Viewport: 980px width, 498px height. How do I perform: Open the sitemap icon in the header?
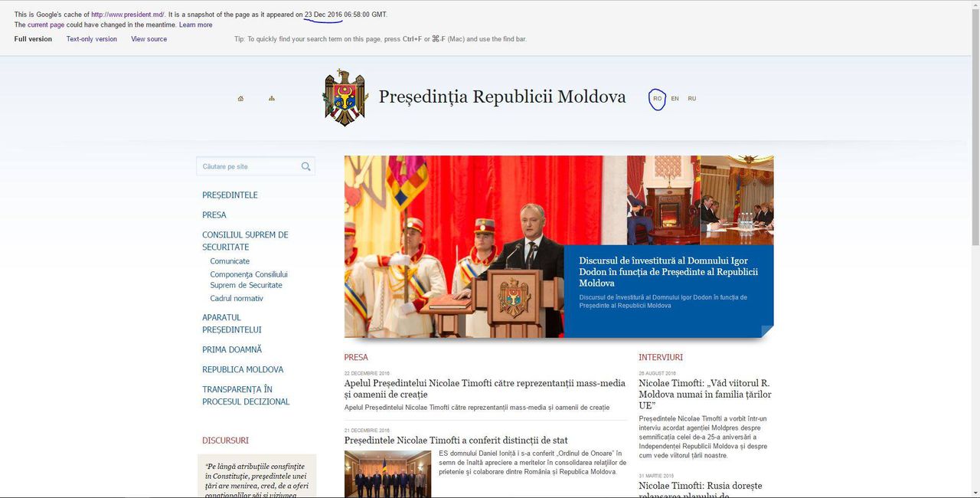tap(272, 98)
